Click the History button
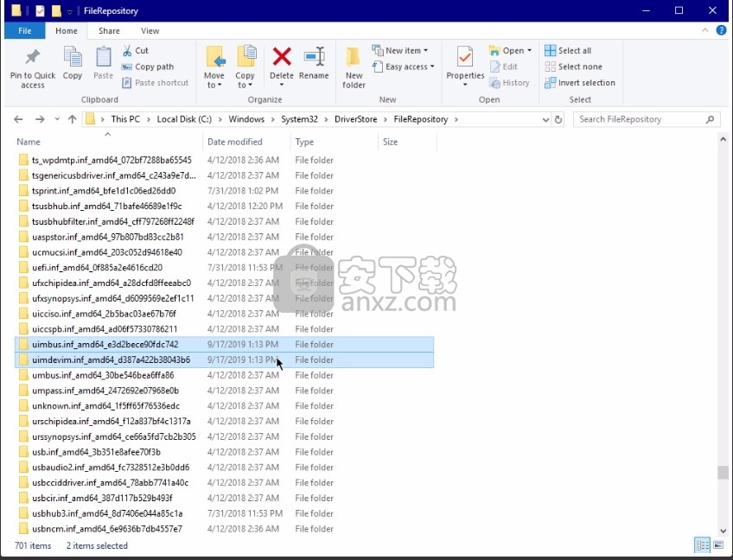This screenshot has height=560, width=733. (509, 83)
